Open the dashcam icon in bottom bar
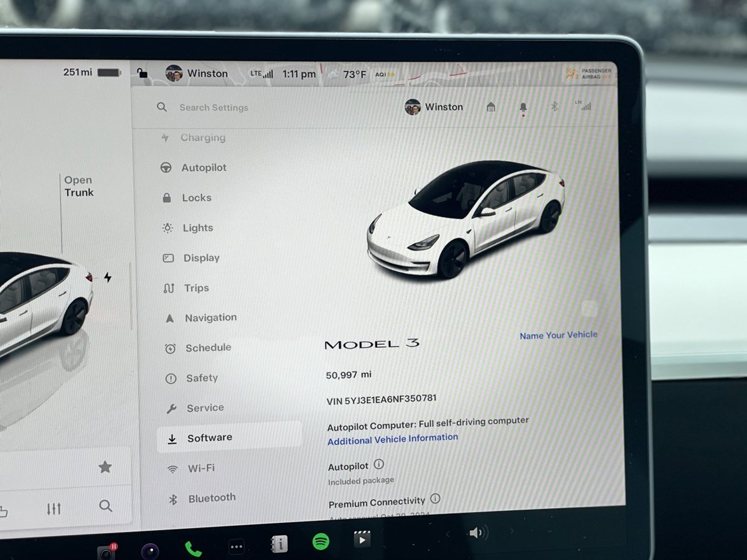 coord(107,551)
